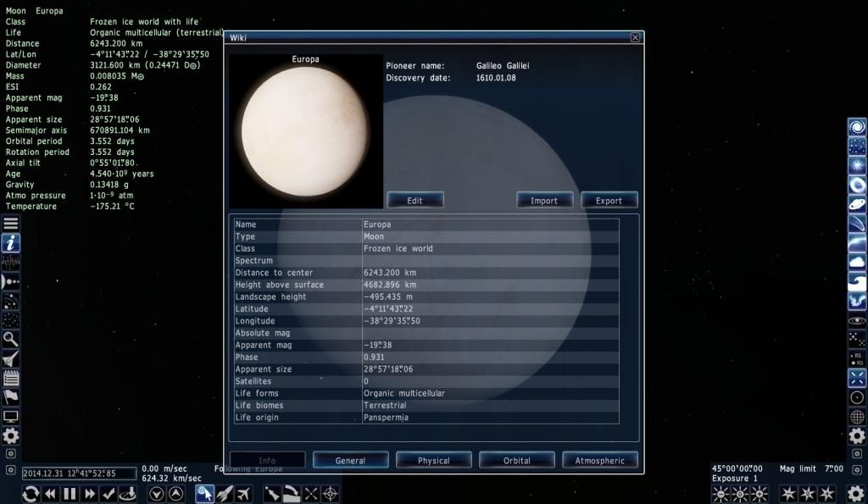The image size is (868, 504).
Task: Toggle planets display with ringed planet icon
Action: (857, 204)
